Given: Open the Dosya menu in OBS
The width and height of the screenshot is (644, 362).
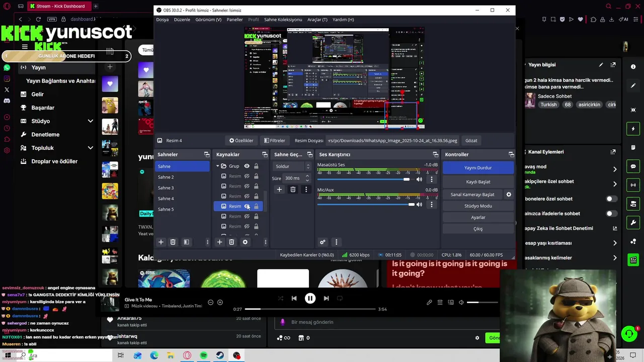Looking at the screenshot, I should click(x=162, y=20).
